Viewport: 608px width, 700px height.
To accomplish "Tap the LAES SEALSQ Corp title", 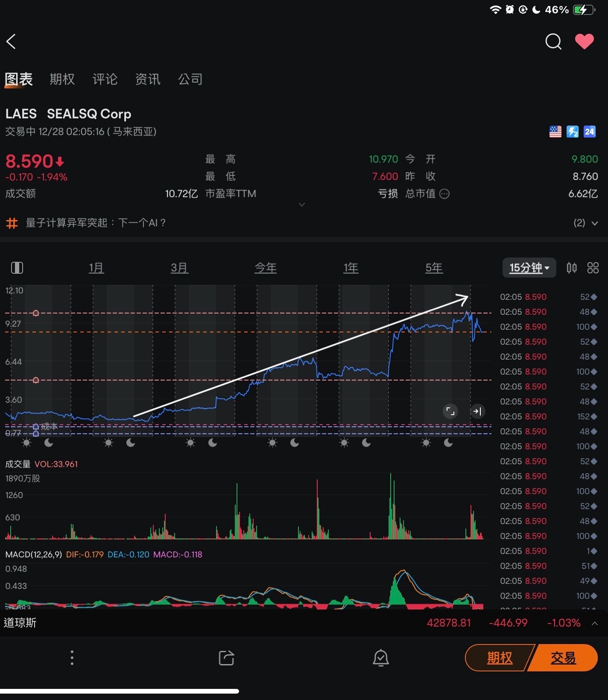I will click(x=68, y=114).
